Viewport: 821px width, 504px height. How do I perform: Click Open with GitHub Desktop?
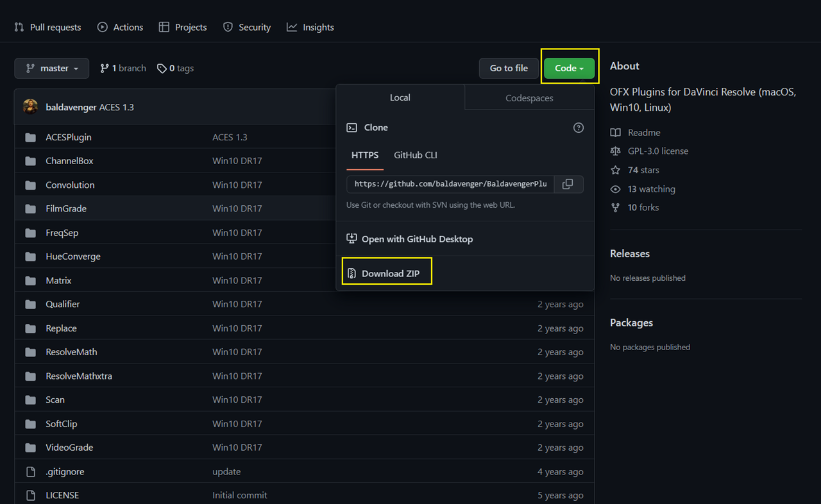pyautogui.click(x=410, y=239)
